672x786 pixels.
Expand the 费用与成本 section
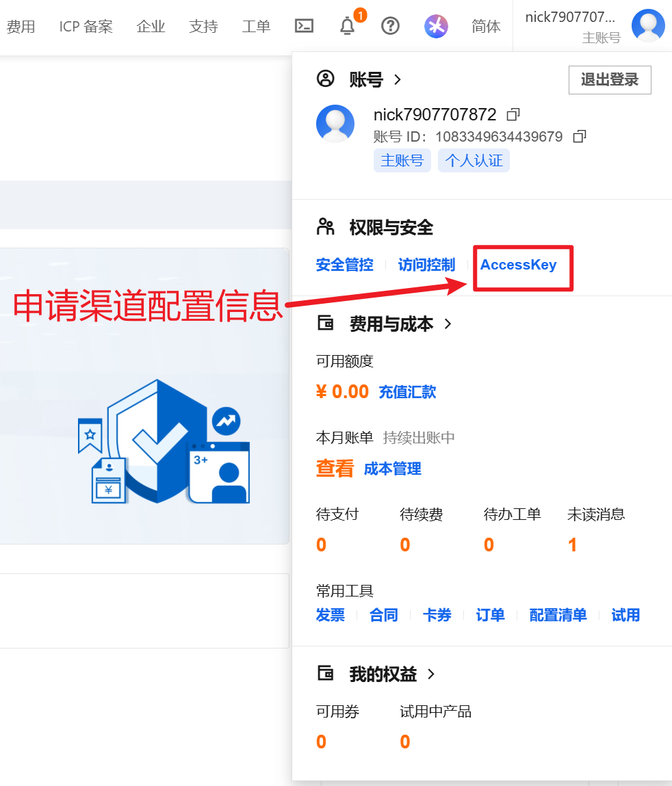[448, 324]
